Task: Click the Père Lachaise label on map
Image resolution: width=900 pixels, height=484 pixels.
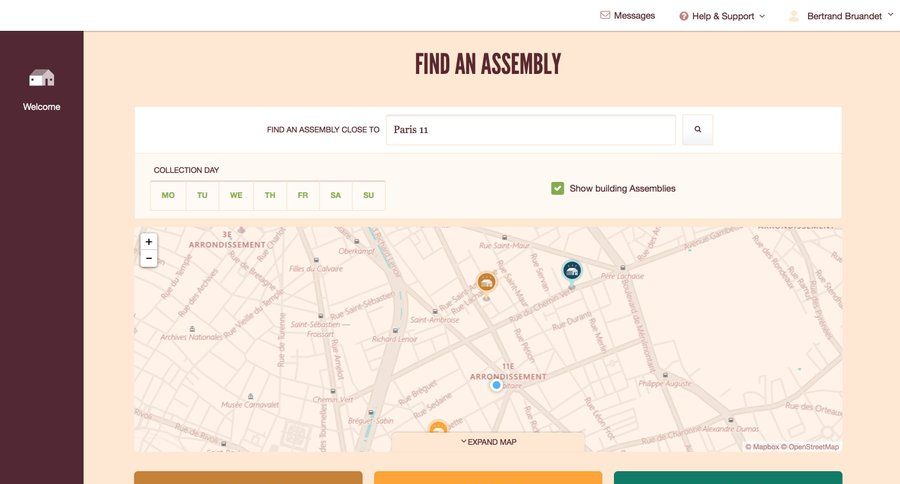Action: [622, 276]
